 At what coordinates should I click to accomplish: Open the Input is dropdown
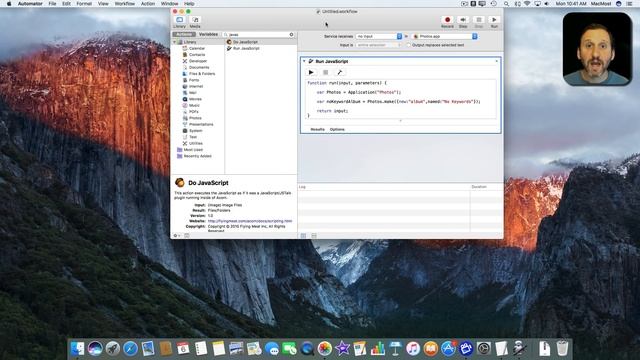[x=379, y=45]
